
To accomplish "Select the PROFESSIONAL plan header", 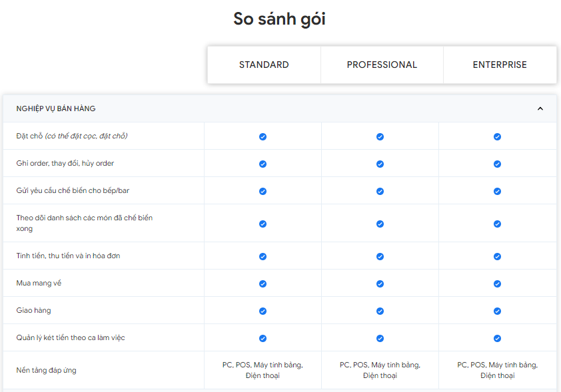I will [382, 65].
